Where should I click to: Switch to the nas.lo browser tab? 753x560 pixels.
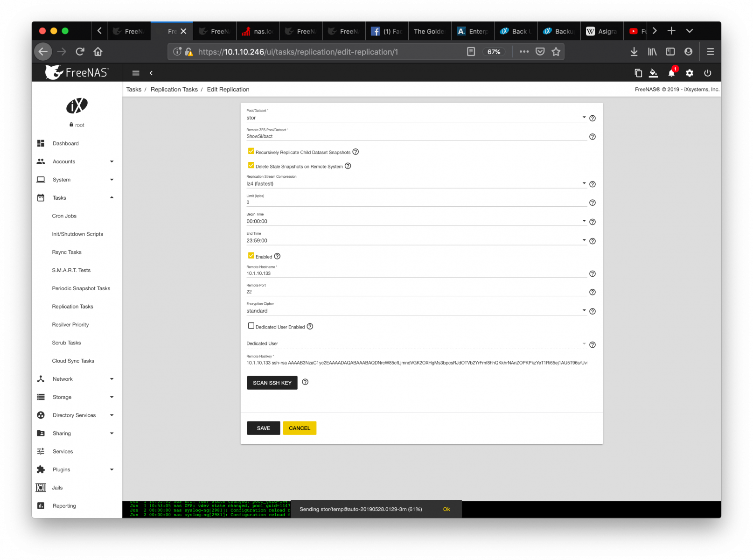(258, 31)
